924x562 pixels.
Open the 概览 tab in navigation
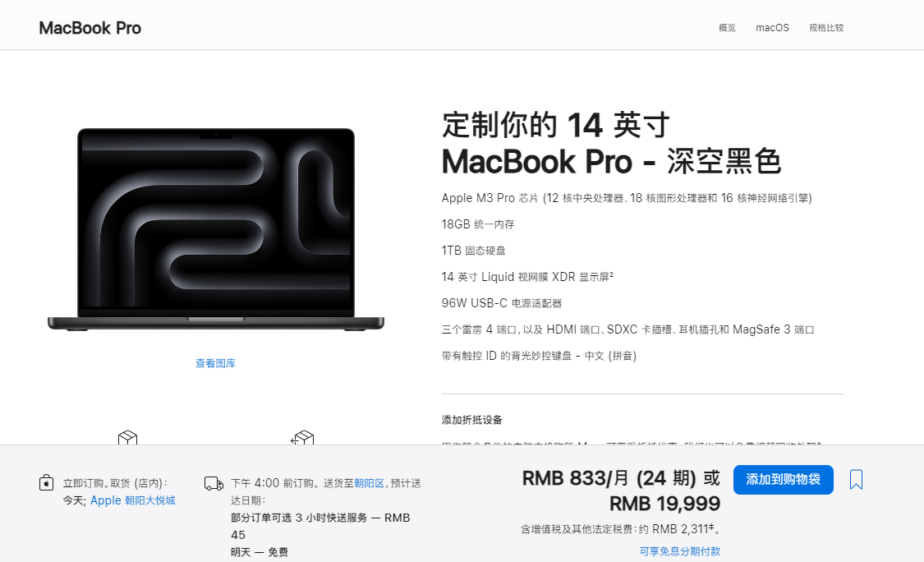tap(727, 28)
